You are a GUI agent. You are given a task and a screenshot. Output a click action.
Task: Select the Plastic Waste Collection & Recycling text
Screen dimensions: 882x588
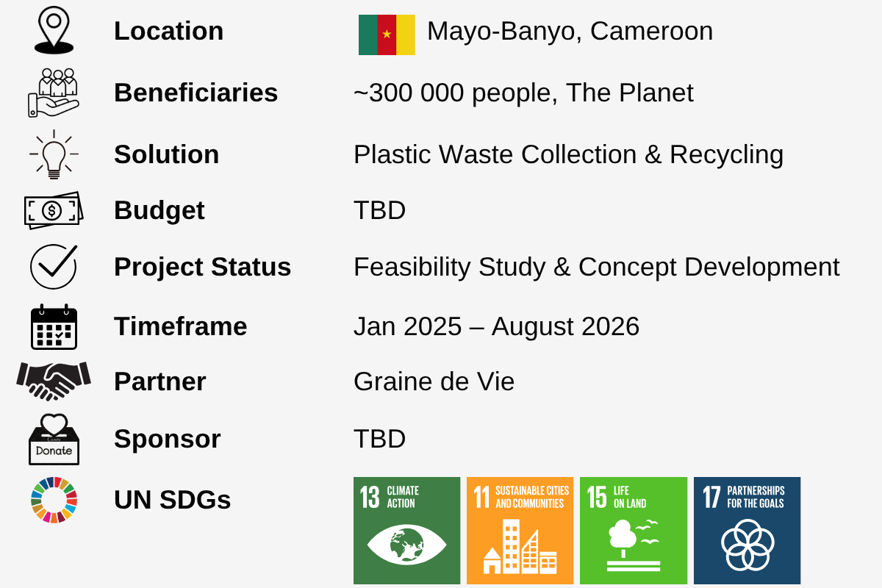coord(568,154)
